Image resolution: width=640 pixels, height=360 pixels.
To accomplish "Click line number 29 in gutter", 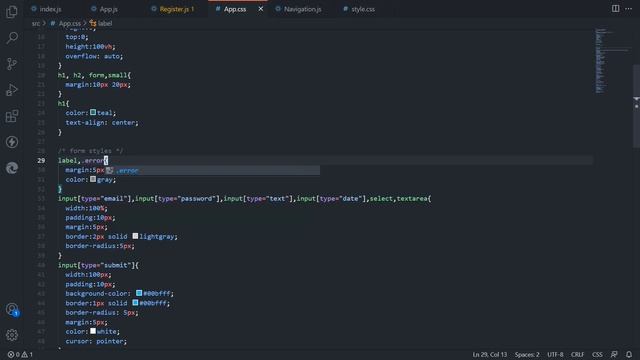I will 41,160.
